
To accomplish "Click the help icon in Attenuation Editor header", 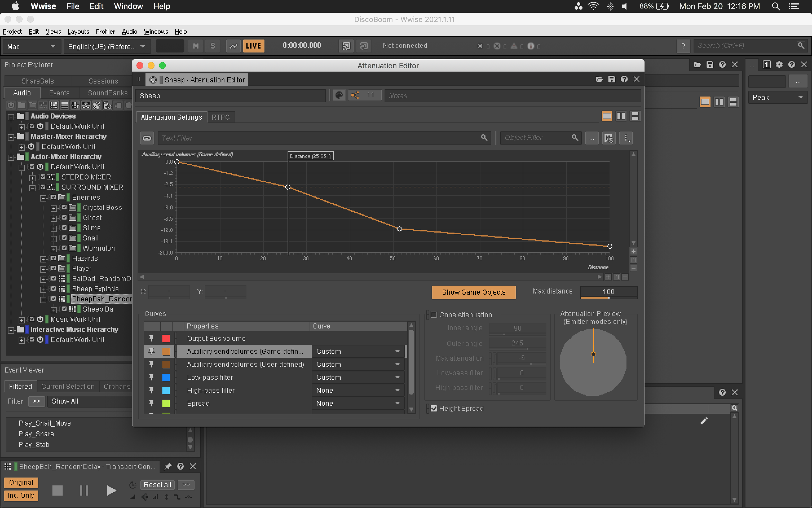I will point(624,79).
